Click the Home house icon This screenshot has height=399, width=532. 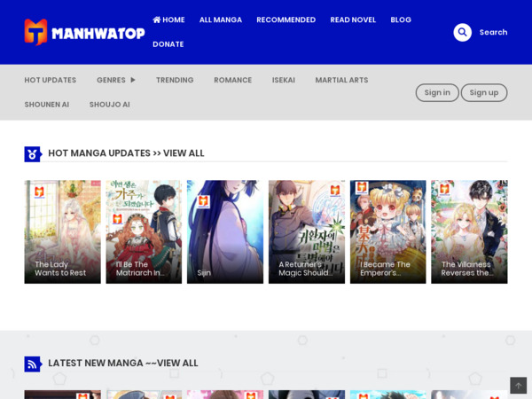point(157,20)
